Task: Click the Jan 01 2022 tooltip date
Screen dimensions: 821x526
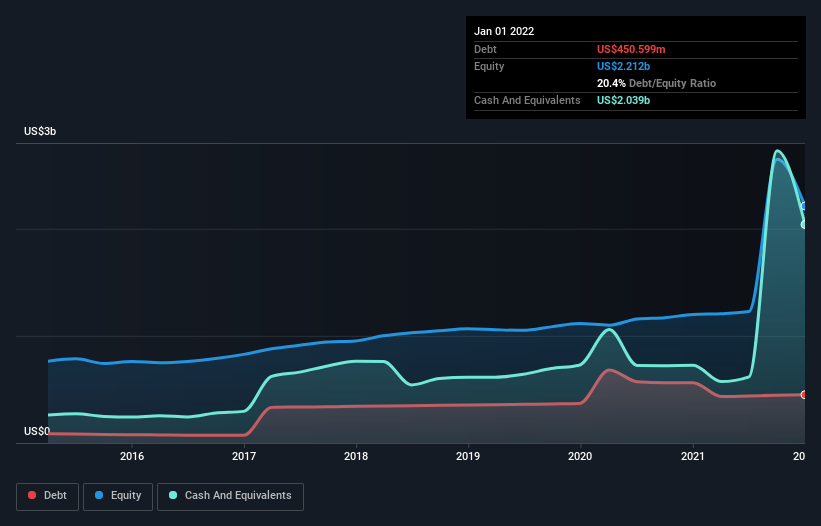Action: click(504, 31)
